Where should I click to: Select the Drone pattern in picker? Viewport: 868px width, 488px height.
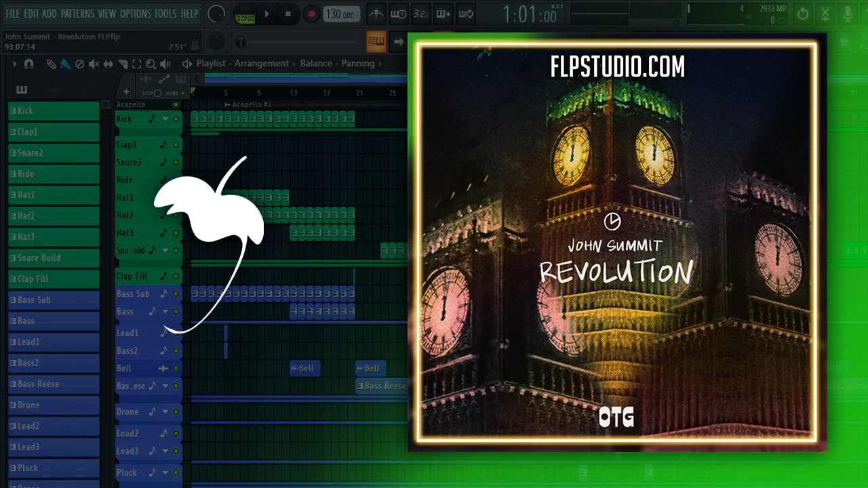tap(54, 405)
